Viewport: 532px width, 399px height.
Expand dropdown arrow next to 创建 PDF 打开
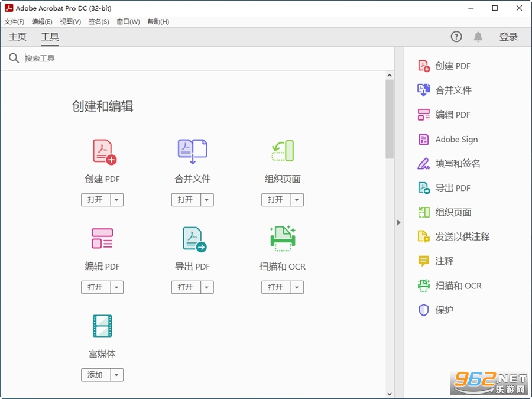116,200
